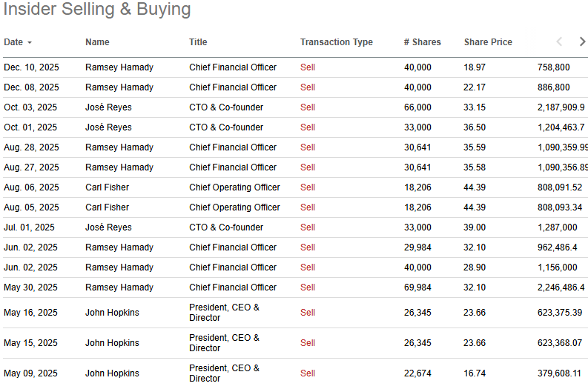Select the Dec. 08, 2025 date cell
The height and width of the screenshot is (389, 588).
(31, 87)
